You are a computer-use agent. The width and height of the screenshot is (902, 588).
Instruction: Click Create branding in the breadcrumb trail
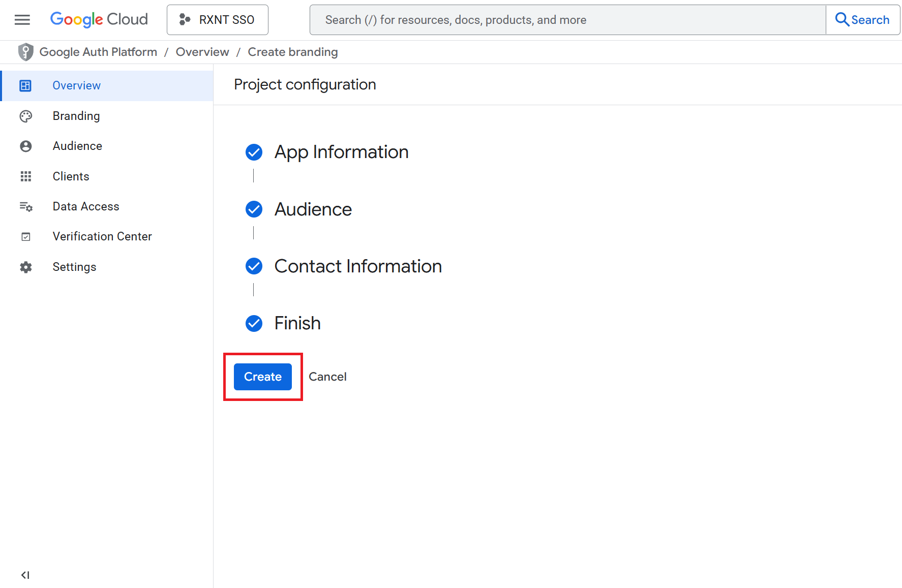coord(292,51)
